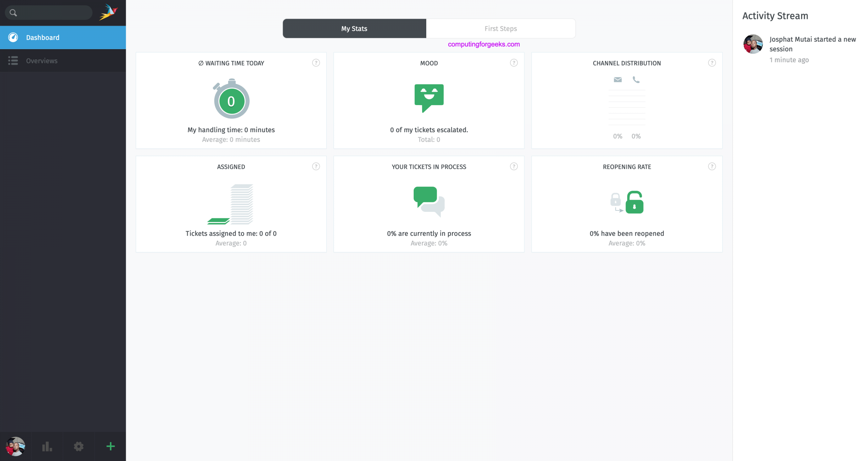Click help icon on Mood card
The height and width of the screenshot is (461, 868).
click(514, 63)
